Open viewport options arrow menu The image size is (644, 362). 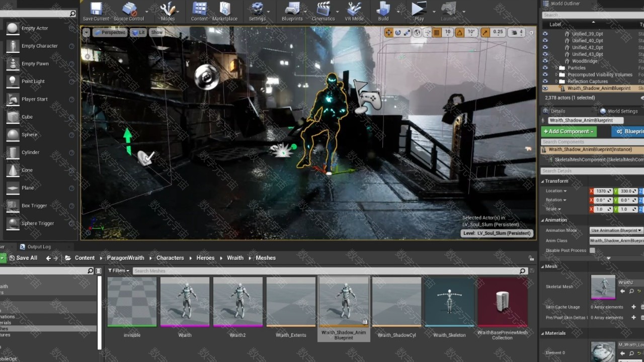pyautogui.click(x=87, y=32)
